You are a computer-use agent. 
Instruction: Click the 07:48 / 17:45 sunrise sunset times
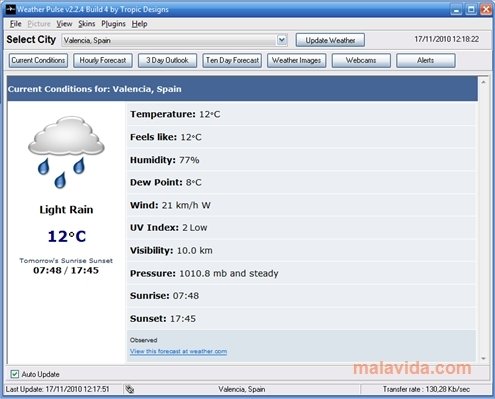(x=66, y=270)
